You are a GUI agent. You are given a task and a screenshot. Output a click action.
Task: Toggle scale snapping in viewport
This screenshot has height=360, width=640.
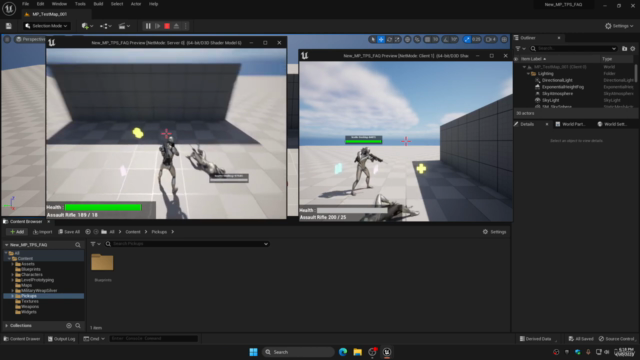(467, 39)
